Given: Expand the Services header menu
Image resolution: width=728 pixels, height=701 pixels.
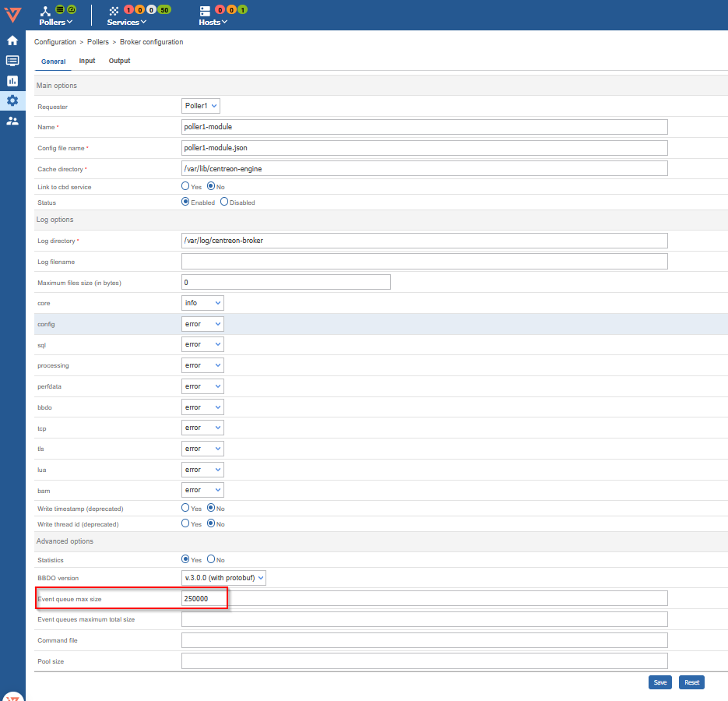Looking at the screenshot, I should tap(127, 22).
